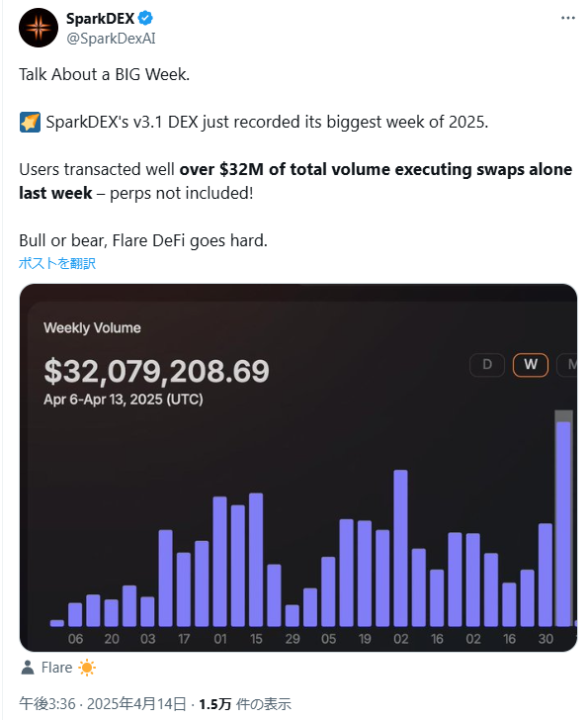Screen dimensions: 588x720
Task: Click the rocket emoji in the post
Action: click(30, 123)
